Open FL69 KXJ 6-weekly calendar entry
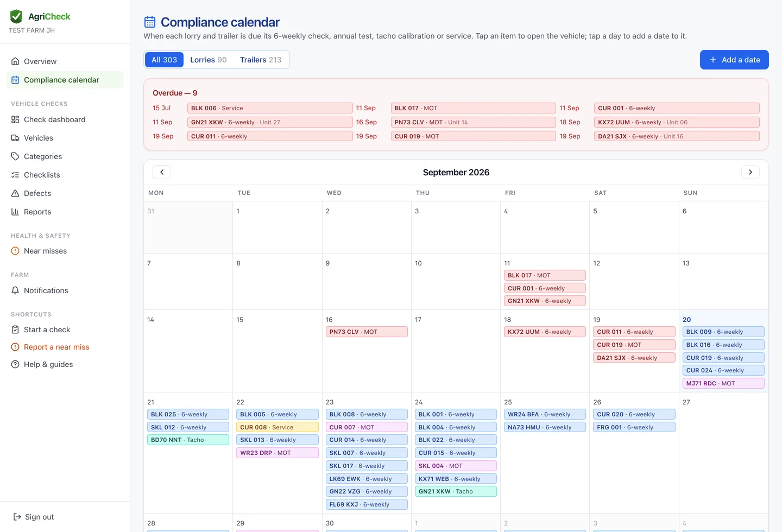 (367, 504)
